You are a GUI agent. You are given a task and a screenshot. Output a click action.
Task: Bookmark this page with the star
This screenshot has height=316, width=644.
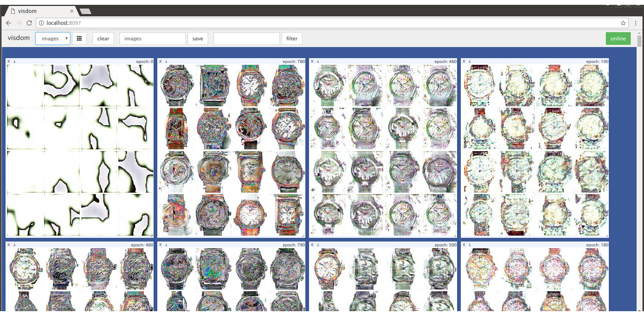pos(623,23)
